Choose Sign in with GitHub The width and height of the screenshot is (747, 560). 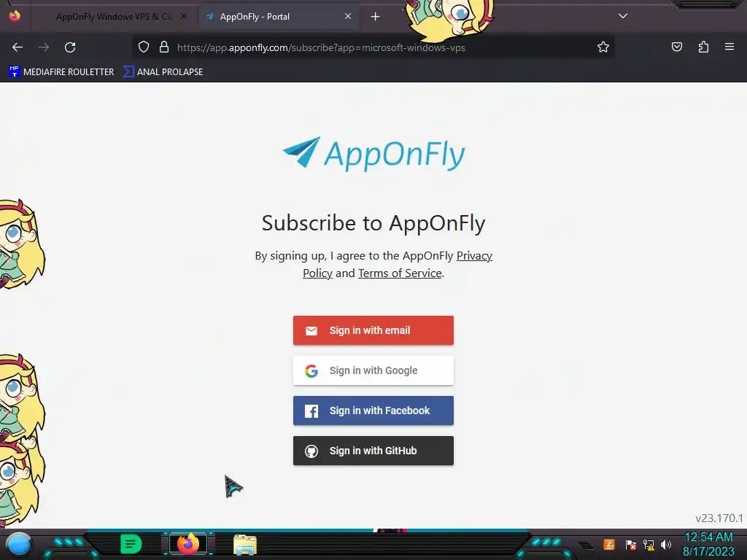click(373, 451)
